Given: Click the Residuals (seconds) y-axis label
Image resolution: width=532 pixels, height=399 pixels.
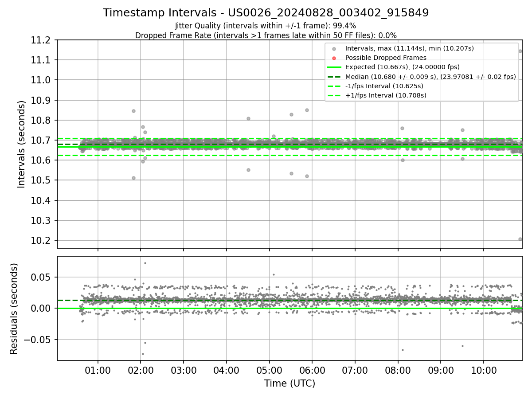Looking at the screenshot, I should pos(14,309).
